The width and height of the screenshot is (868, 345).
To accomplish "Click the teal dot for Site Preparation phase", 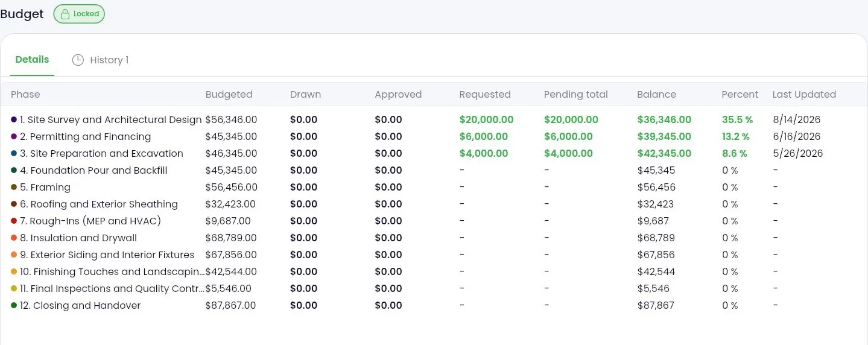I will point(14,153).
